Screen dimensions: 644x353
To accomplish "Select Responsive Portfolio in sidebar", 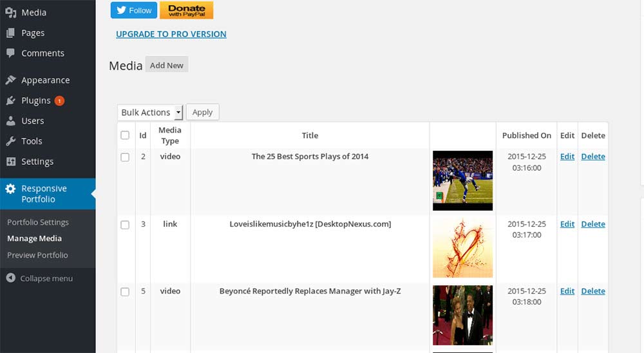I will tap(48, 193).
